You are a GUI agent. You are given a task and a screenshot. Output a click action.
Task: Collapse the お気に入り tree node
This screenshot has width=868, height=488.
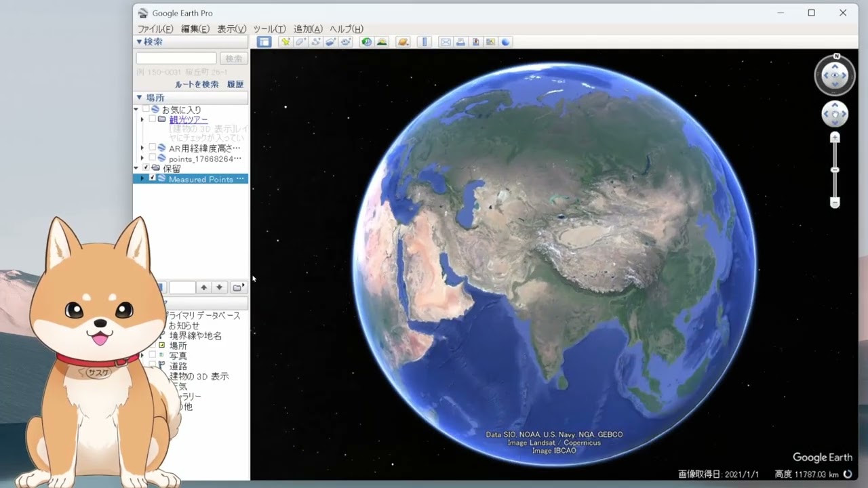tap(136, 109)
